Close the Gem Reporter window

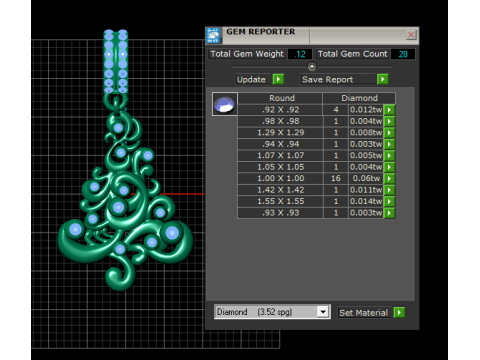tap(411, 35)
